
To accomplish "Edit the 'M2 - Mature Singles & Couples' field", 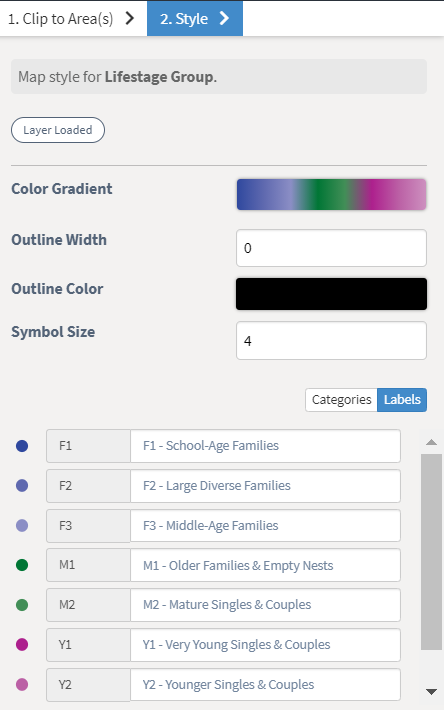I will (x=265, y=605).
